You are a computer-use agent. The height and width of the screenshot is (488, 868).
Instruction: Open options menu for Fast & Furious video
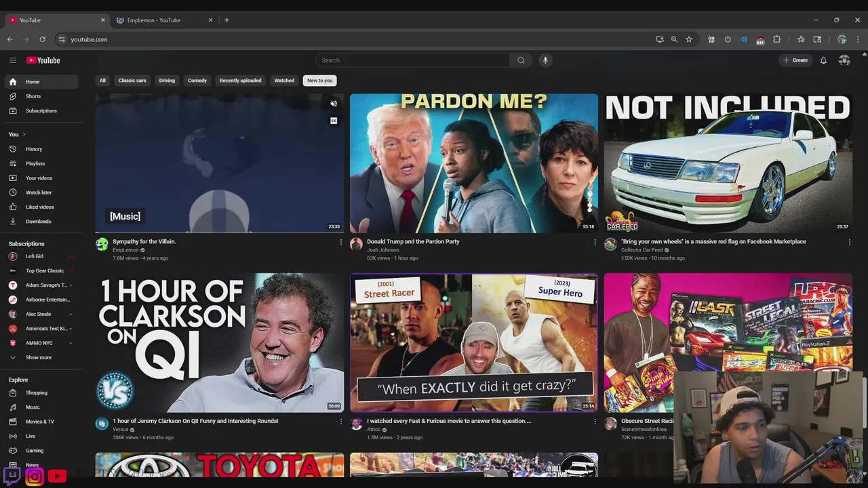[x=595, y=422]
